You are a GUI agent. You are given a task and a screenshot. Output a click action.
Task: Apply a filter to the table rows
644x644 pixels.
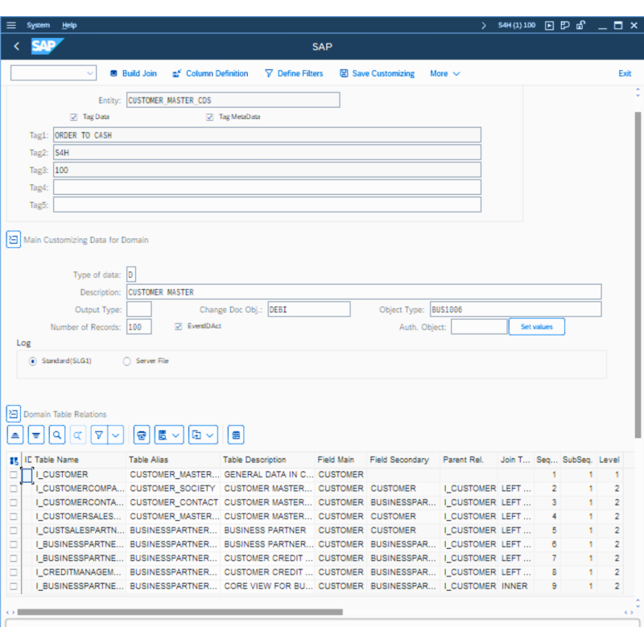[x=97, y=435]
